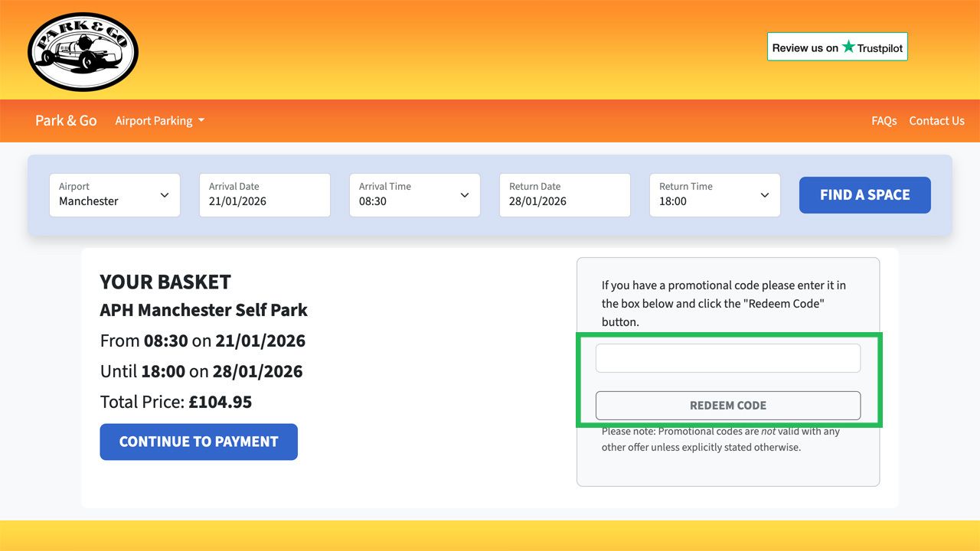Screen dimensions: 980x551
Task: Click CONTINUE TO PAYMENT
Action: tap(198, 442)
